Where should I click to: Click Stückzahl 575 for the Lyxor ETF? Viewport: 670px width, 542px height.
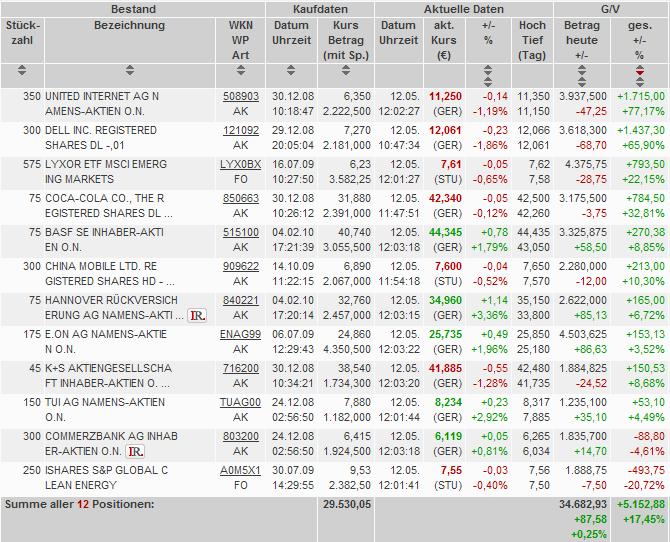point(32,165)
